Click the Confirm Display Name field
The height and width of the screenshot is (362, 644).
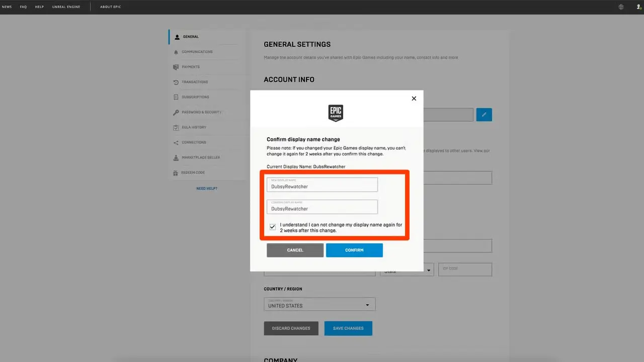pyautogui.click(x=322, y=207)
